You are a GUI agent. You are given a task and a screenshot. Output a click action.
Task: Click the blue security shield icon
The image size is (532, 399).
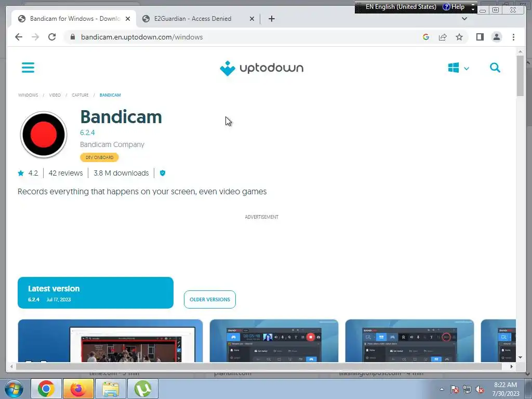(163, 173)
